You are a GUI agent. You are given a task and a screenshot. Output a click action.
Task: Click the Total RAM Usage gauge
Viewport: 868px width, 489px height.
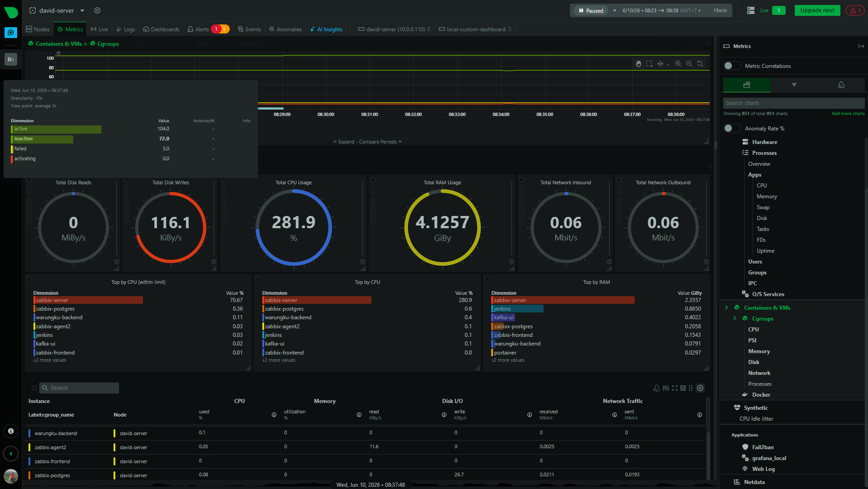pyautogui.click(x=442, y=227)
